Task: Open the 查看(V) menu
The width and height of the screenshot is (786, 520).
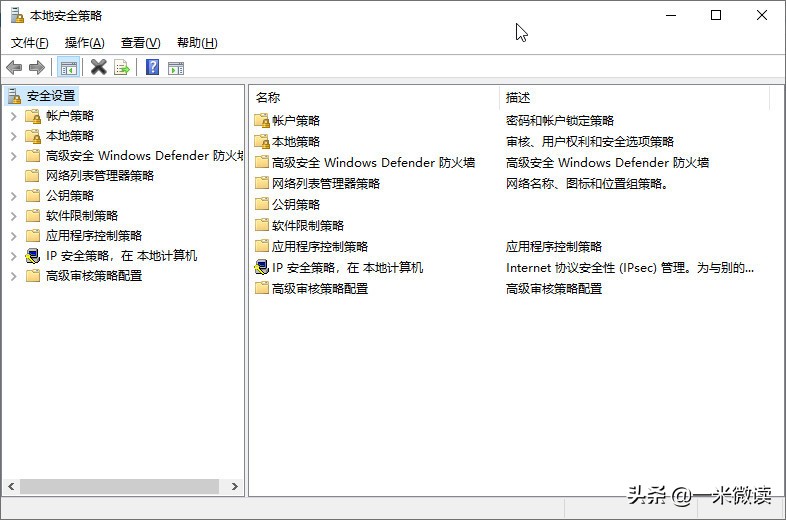Action: [x=140, y=43]
